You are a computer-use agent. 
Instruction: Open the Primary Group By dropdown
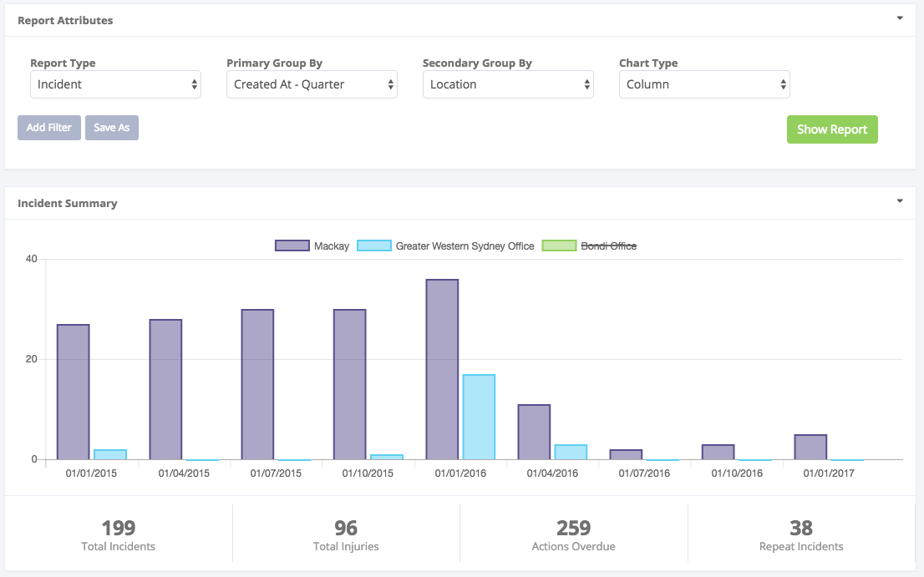[312, 84]
